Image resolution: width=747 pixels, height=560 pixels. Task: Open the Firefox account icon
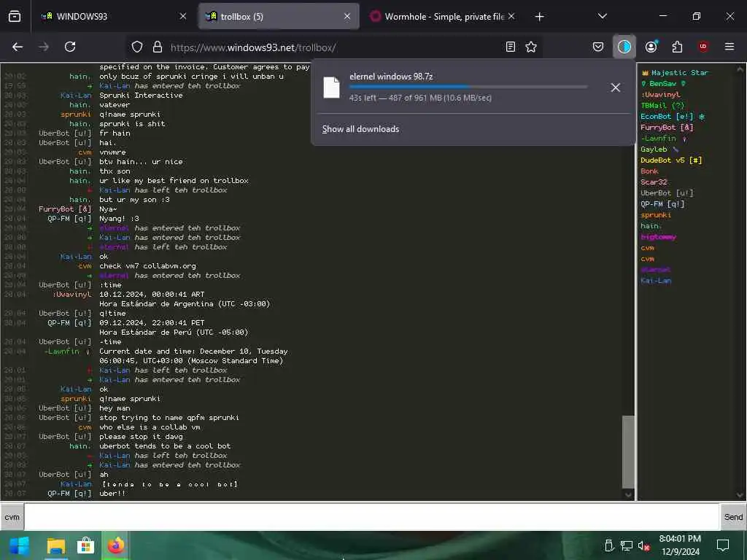[x=651, y=47]
